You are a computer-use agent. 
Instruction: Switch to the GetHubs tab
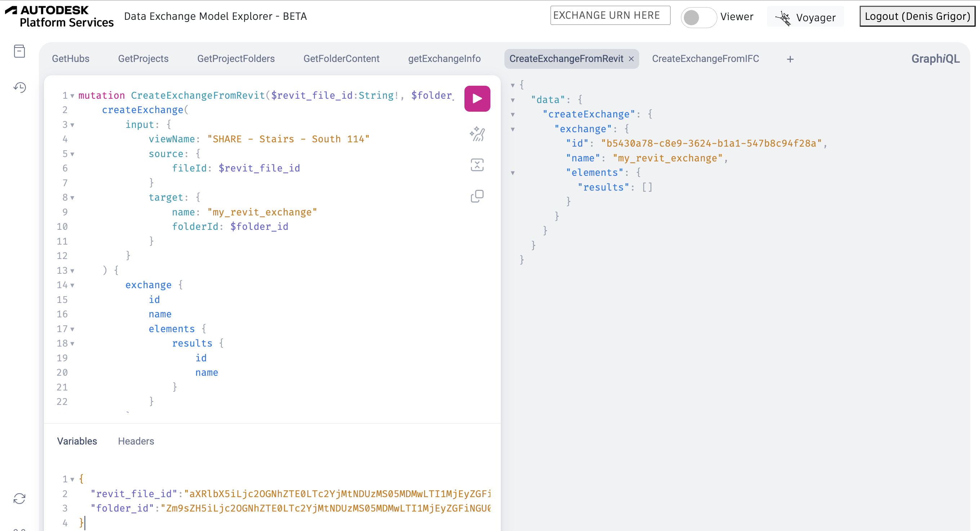[x=71, y=59]
